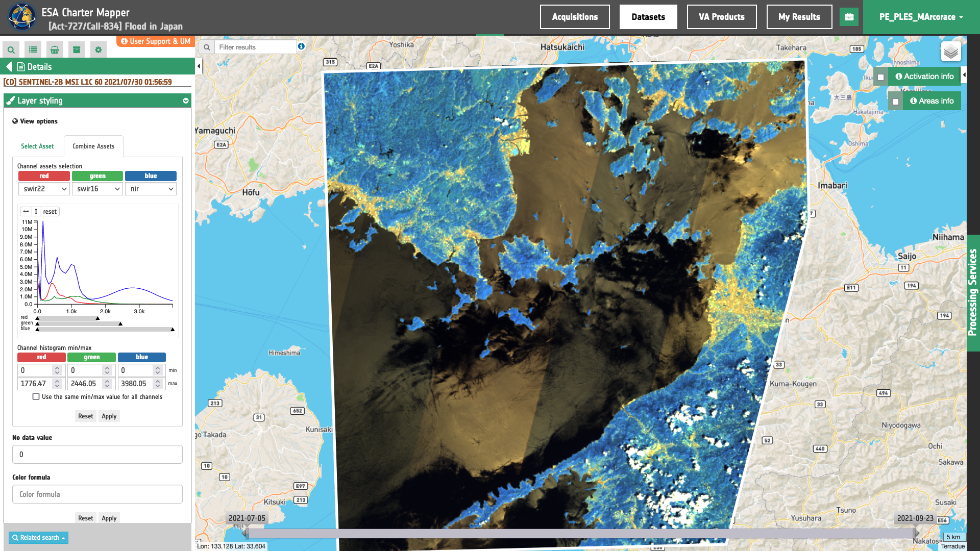Open the Acquisitions menu
This screenshot has width=980, height=551.
[575, 17]
